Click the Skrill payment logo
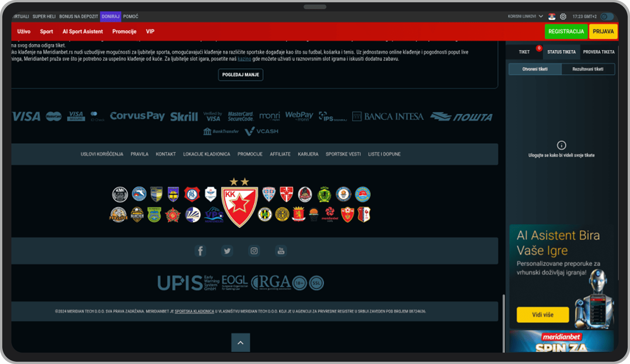This screenshot has height=364, width=630. pos(184,117)
